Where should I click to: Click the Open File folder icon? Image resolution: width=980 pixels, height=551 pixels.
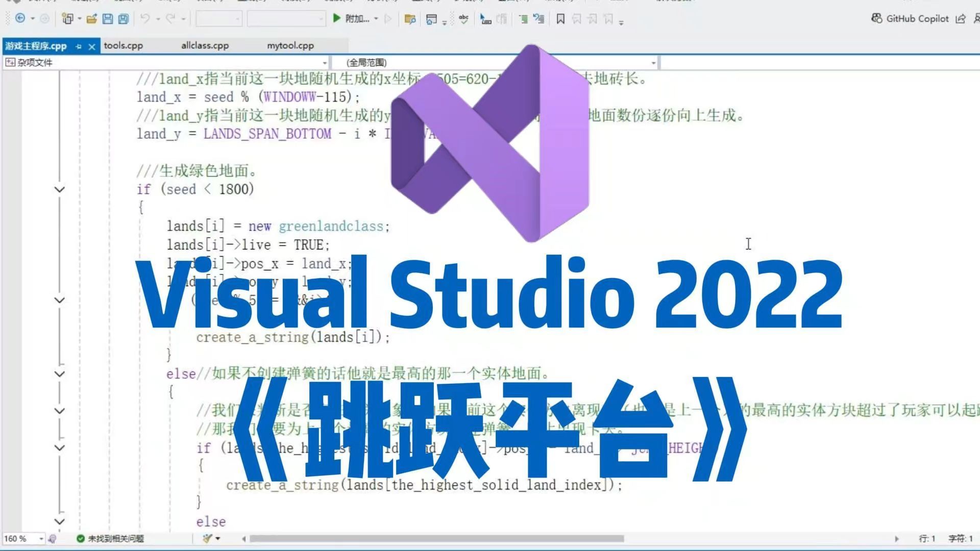coord(91,19)
